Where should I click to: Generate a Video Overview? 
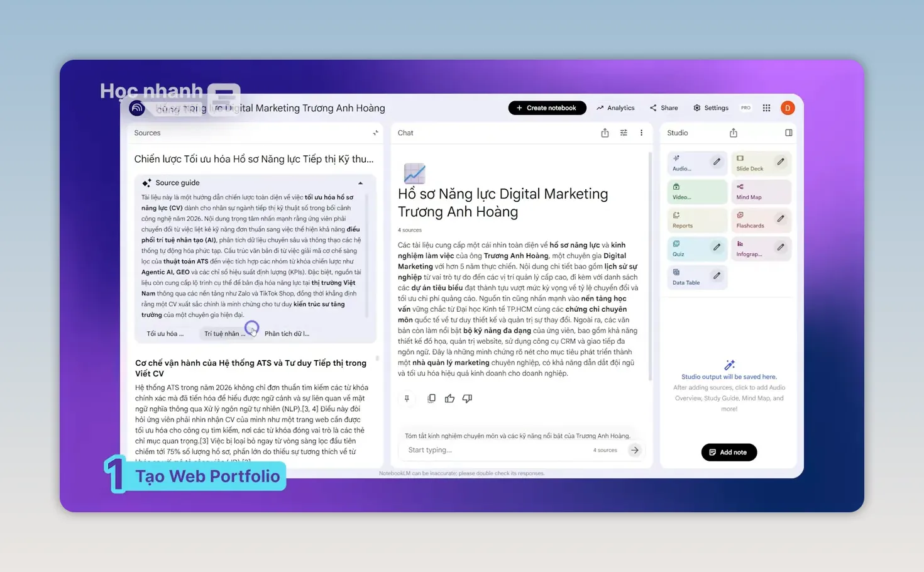tap(697, 192)
